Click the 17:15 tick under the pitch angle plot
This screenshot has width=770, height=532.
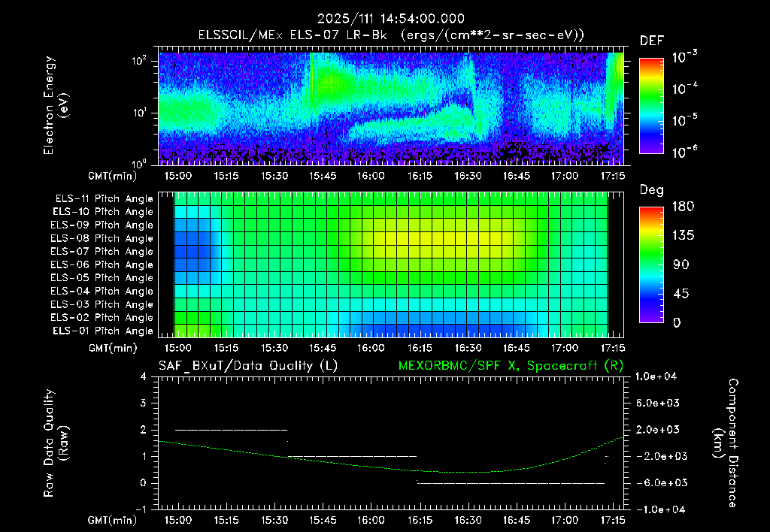[x=613, y=348]
